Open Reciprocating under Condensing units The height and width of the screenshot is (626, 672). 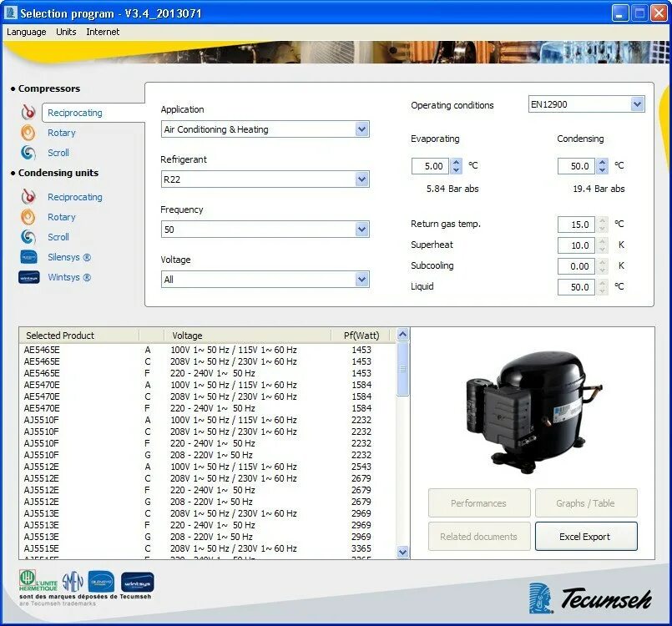click(75, 197)
